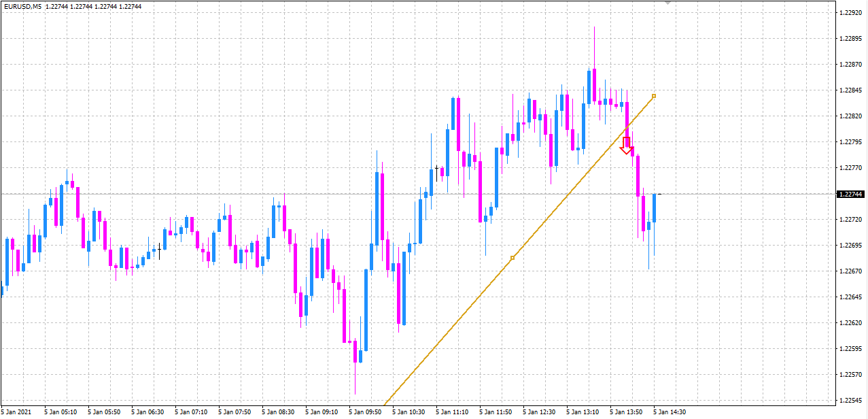Viewport: 868px width, 419px height.
Task: Click time axis label 5 Jan 13:50
Action: [x=626, y=412]
